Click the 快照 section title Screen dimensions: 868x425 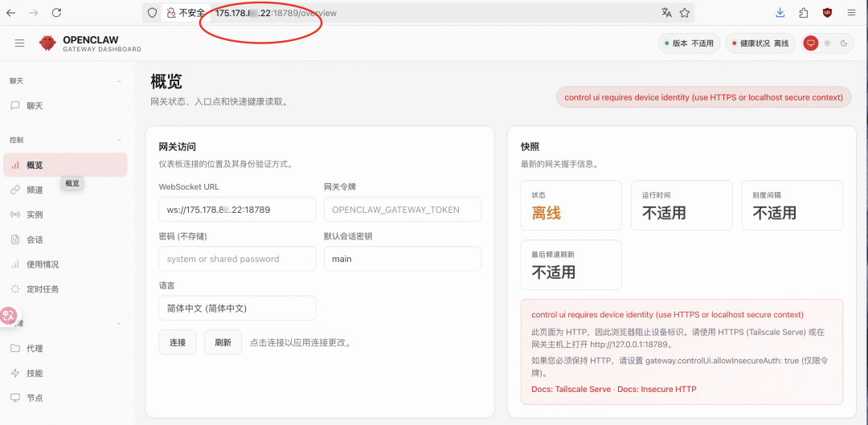530,147
